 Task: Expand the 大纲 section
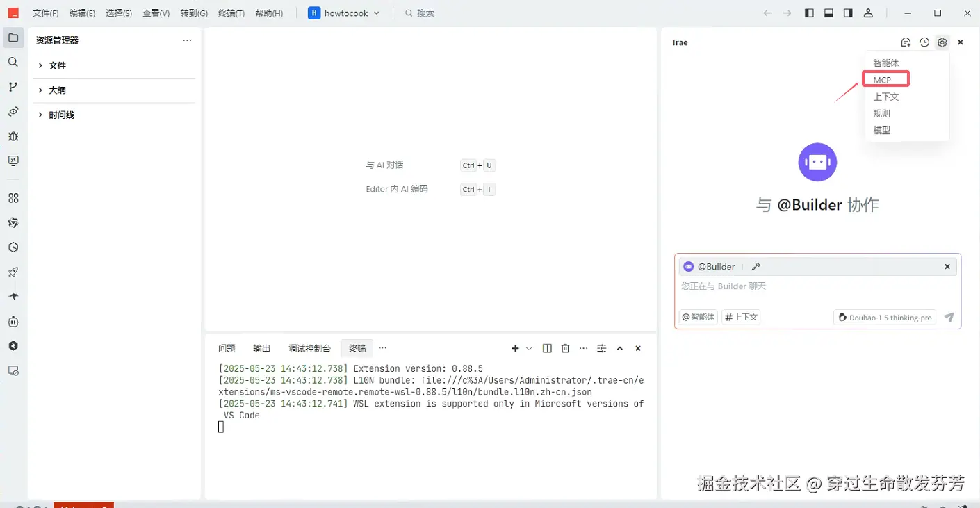(115, 90)
